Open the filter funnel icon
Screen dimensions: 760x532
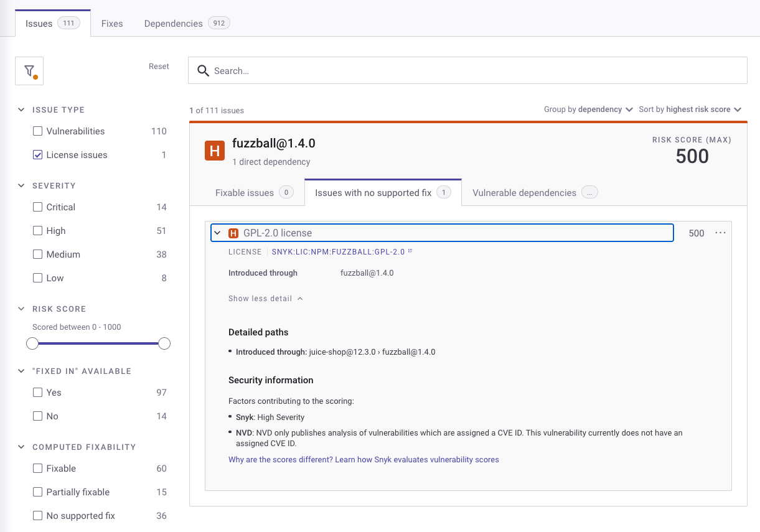[x=29, y=71]
